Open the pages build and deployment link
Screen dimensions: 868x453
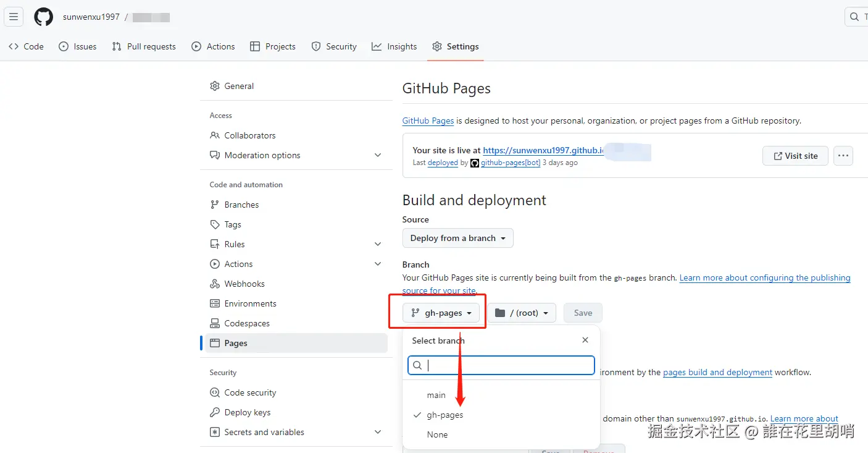(717, 372)
